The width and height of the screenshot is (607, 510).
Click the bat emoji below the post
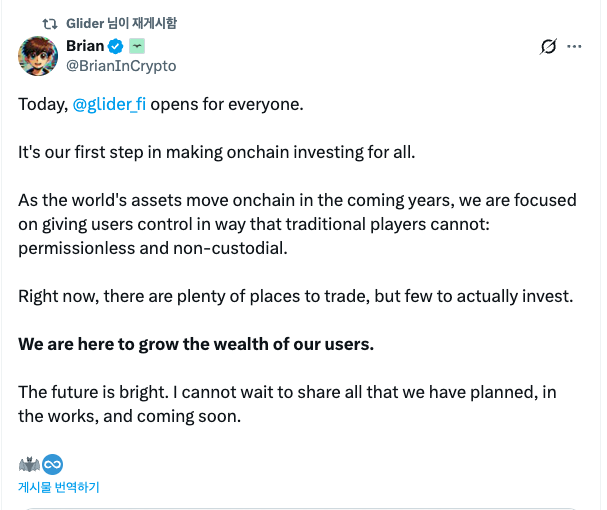point(28,464)
